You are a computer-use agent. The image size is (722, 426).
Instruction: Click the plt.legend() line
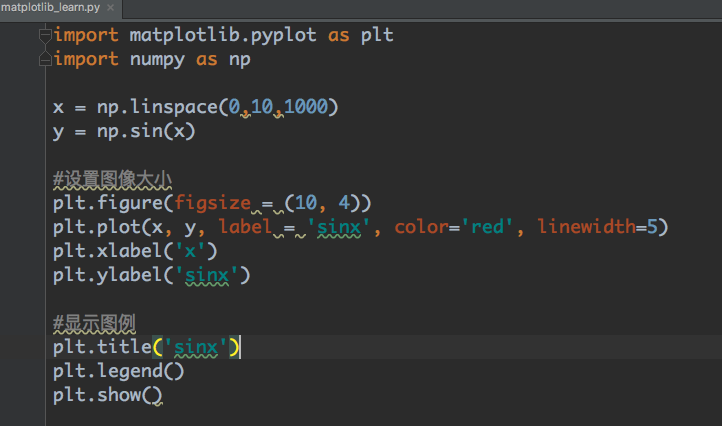tap(118, 371)
